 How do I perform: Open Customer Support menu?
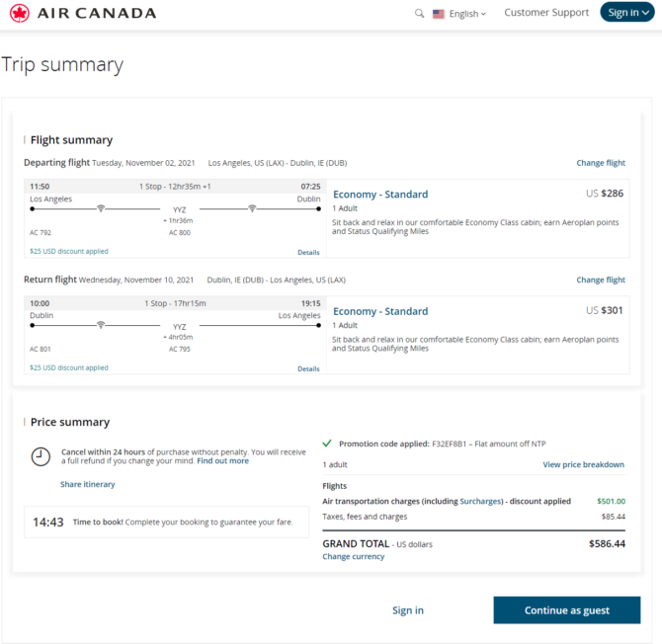(546, 13)
